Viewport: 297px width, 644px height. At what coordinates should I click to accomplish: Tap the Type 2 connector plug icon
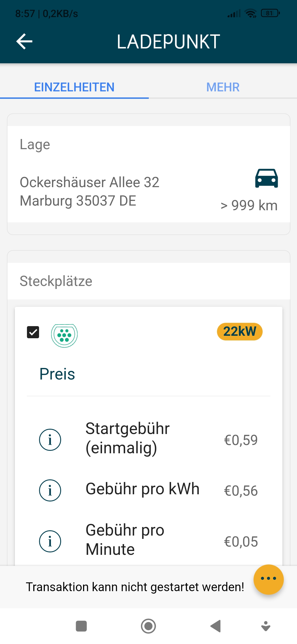pyautogui.click(x=64, y=335)
